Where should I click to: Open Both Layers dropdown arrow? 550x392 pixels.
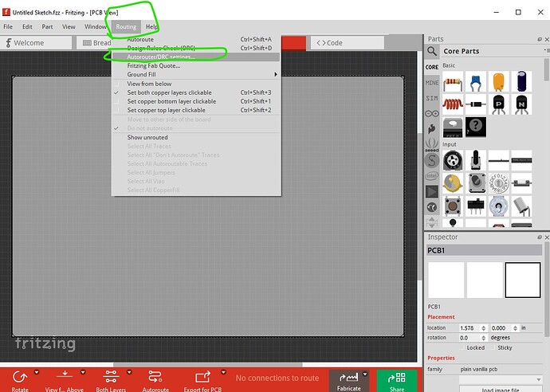pos(129,373)
